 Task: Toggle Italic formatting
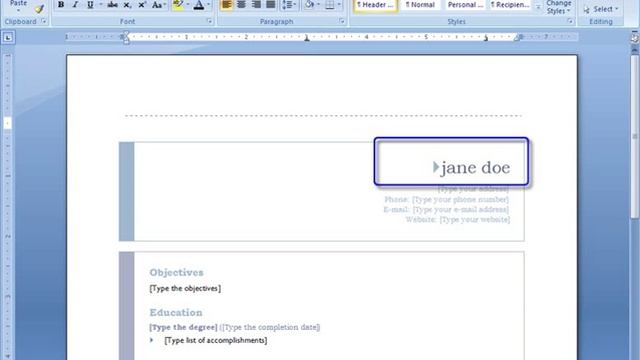pyautogui.click(x=75, y=4)
